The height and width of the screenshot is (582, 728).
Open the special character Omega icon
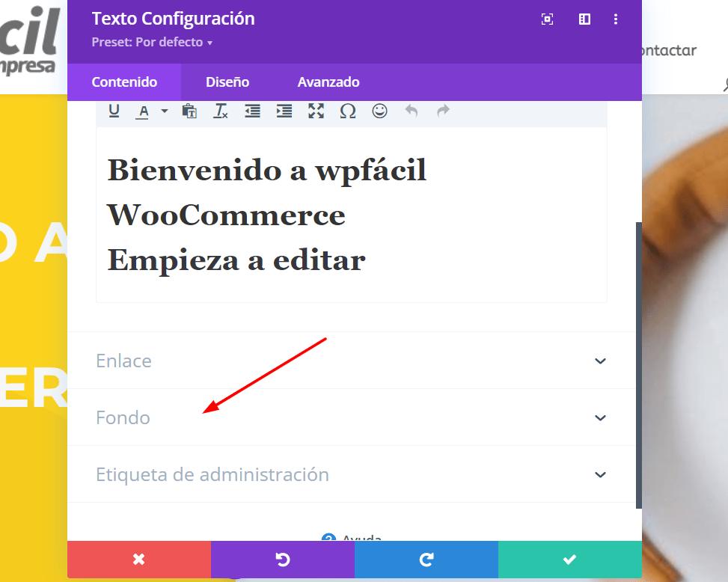[x=348, y=111]
